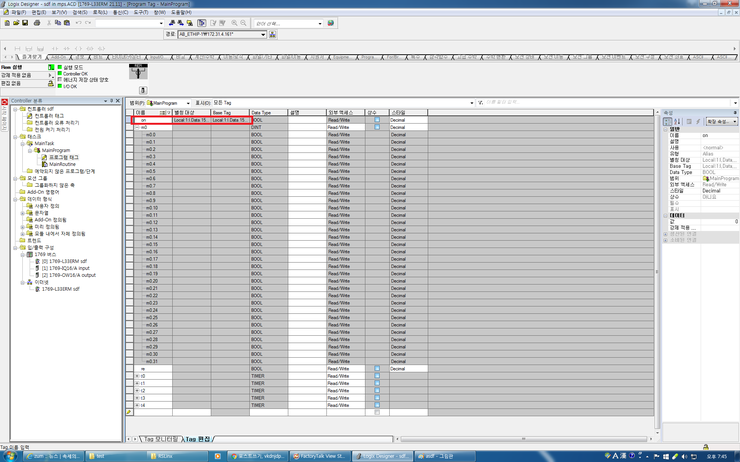Image resolution: width=740 pixels, height=462 pixels.
Task: Click the Undo arrow icon
Action: coord(78,23)
